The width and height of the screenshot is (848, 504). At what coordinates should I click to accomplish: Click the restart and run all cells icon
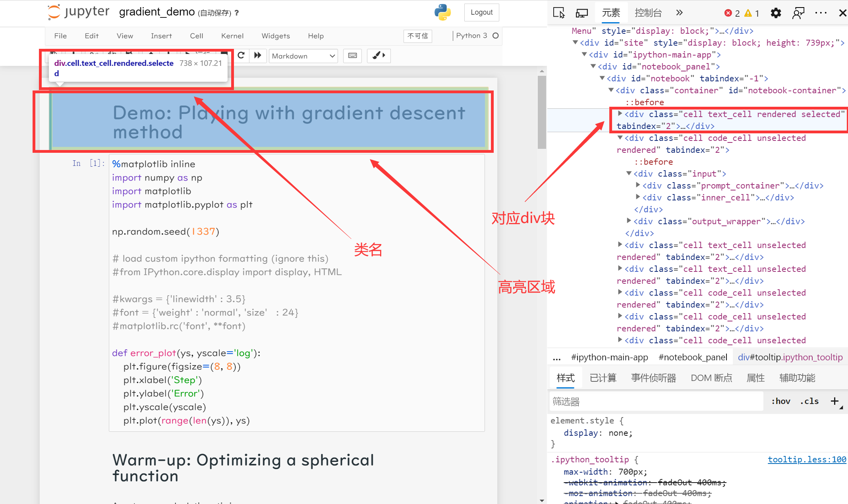[258, 56]
